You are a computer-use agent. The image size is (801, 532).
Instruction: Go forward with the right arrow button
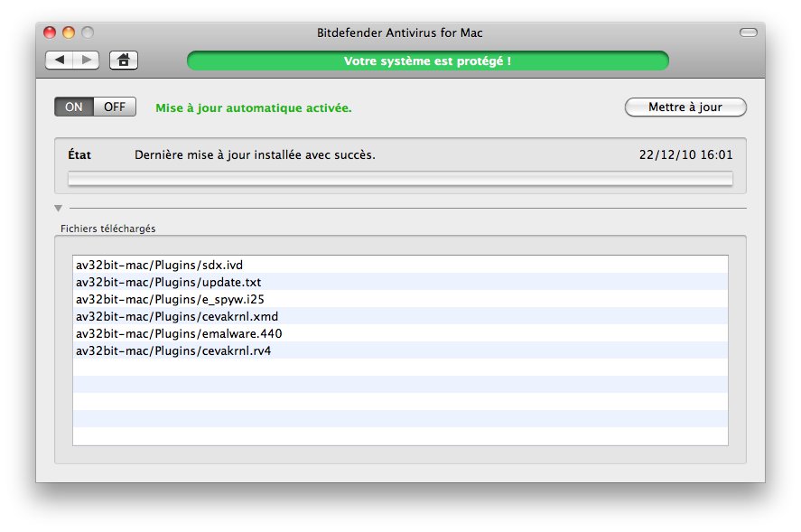point(86,61)
